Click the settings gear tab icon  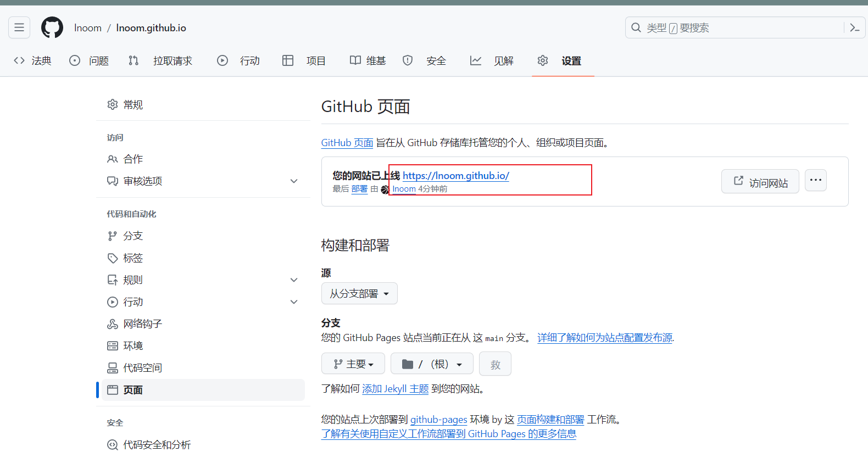543,60
